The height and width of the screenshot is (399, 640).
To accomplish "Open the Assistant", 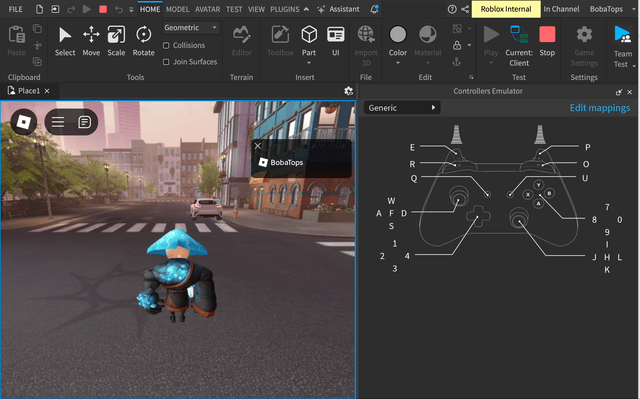I will coord(338,9).
